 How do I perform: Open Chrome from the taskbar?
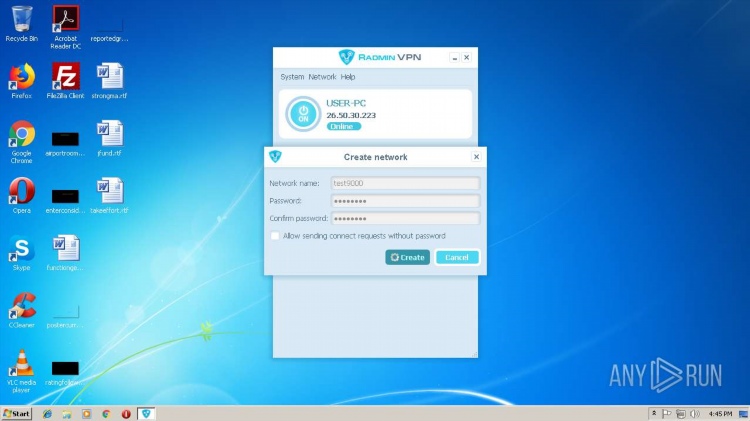coord(106,414)
